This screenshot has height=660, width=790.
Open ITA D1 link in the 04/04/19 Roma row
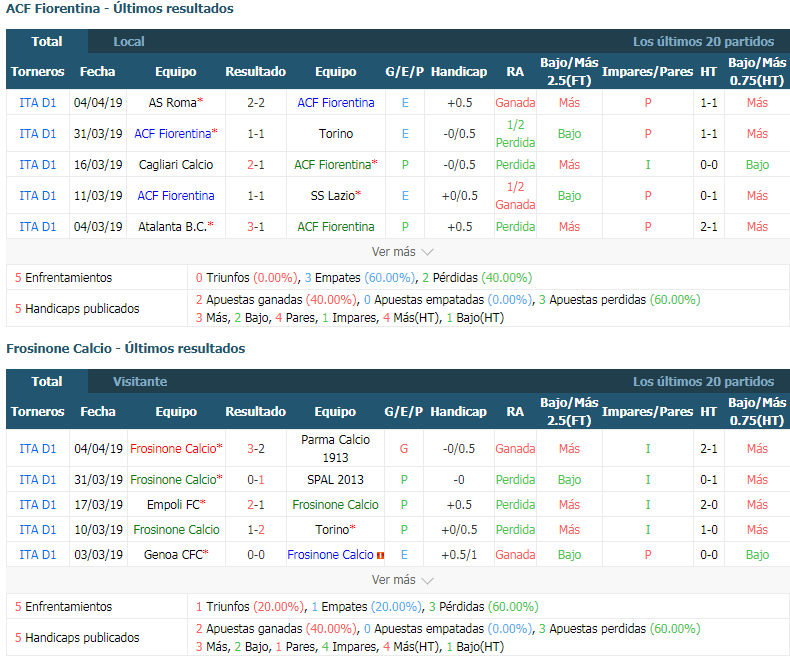pos(38,103)
